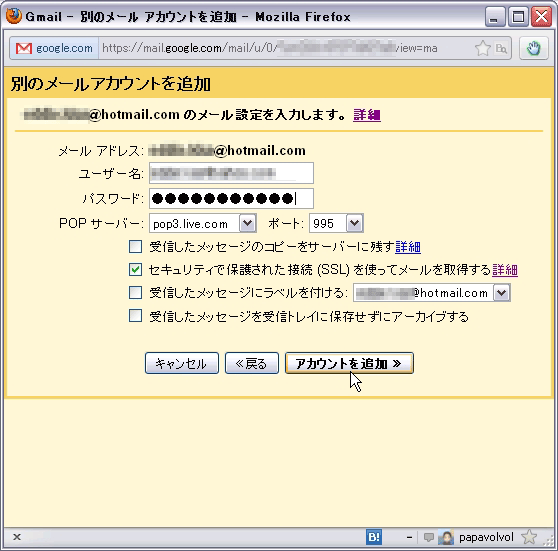The height and width of the screenshot is (551, 558).
Task: Click the Hatena B! status bar icon
Action: click(374, 537)
